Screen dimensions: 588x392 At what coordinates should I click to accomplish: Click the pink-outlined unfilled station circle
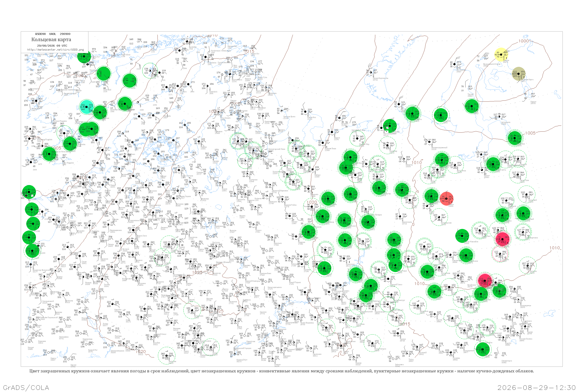tap(500, 254)
